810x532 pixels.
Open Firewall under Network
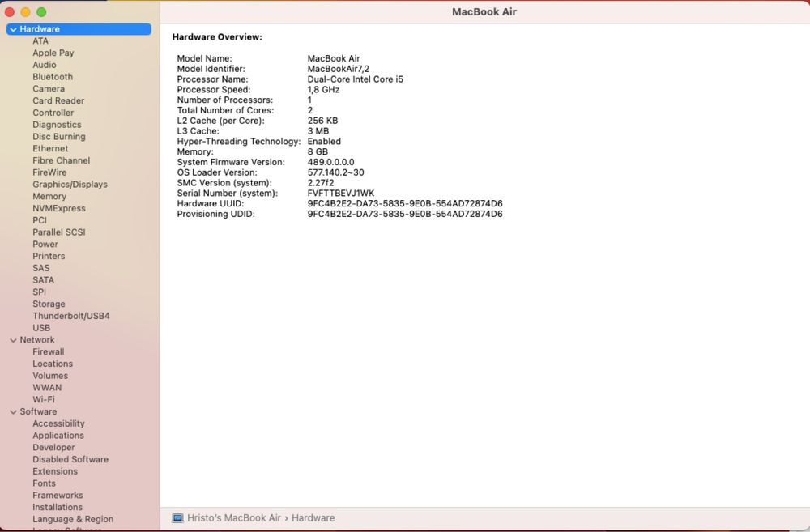coord(49,351)
